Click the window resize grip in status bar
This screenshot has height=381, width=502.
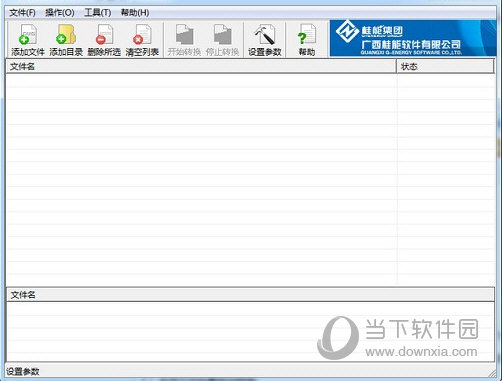(491, 373)
